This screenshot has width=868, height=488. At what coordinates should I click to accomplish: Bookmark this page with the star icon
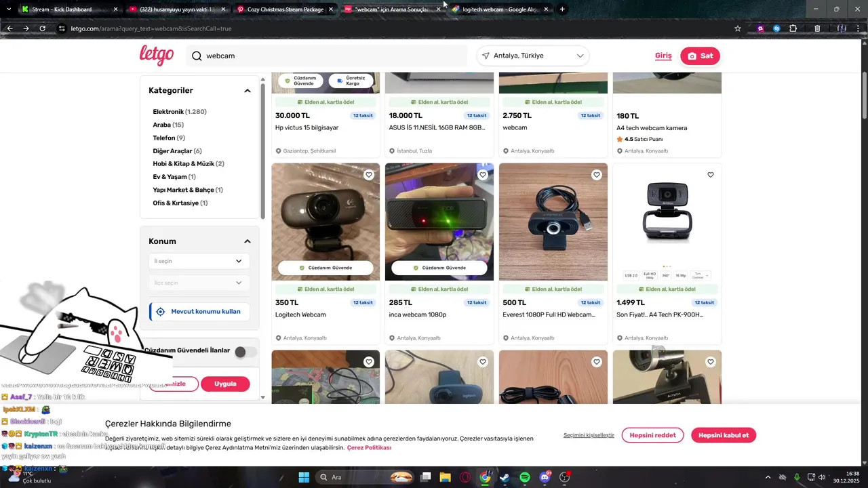tap(738, 28)
